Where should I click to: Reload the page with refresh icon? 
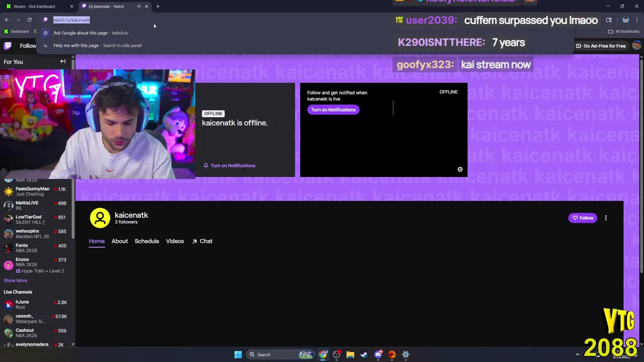tap(29, 20)
